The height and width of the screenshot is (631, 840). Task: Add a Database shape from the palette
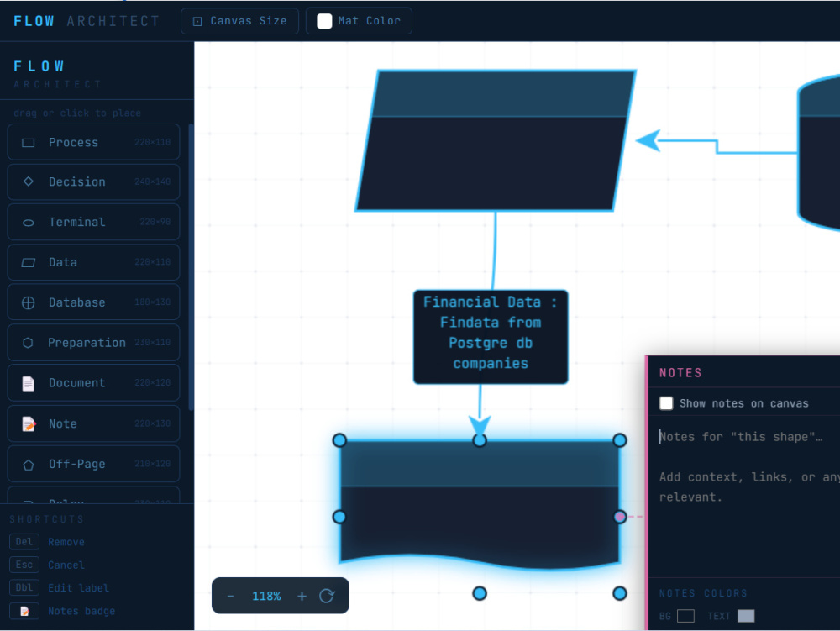click(x=94, y=302)
